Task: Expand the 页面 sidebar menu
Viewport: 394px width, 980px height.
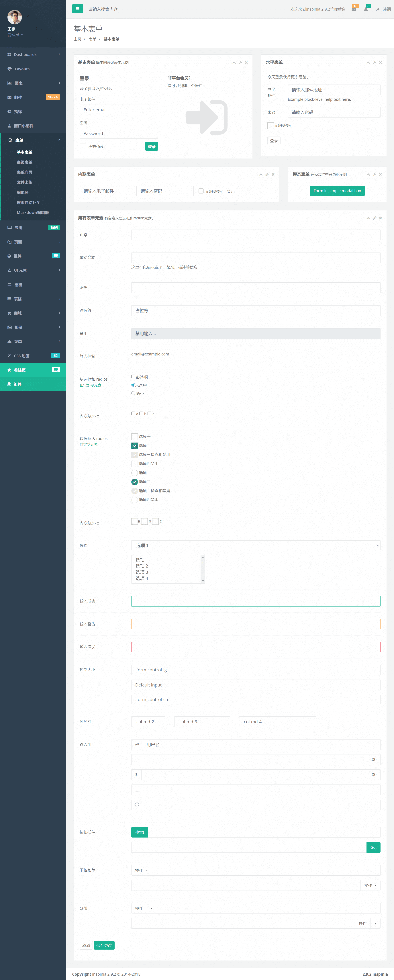Action: [x=33, y=242]
